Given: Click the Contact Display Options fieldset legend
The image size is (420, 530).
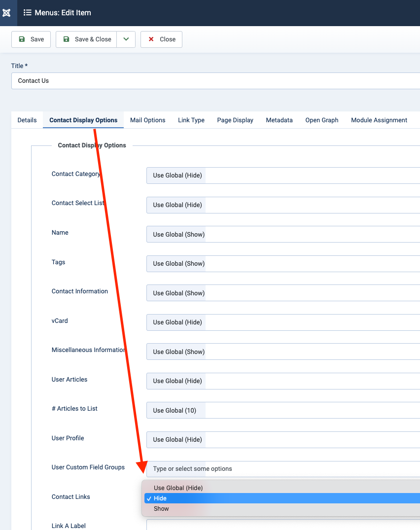Looking at the screenshot, I should pyautogui.click(x=92, y=145).
